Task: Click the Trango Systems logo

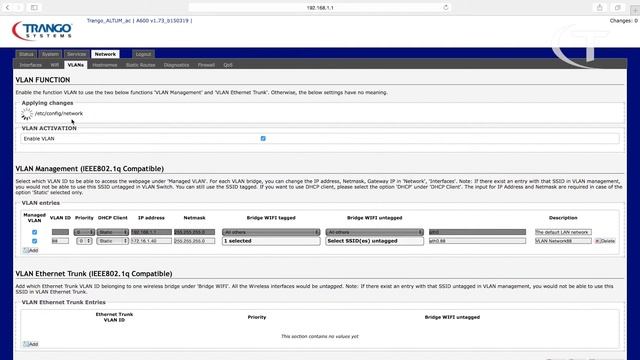Action: point(42,31)
